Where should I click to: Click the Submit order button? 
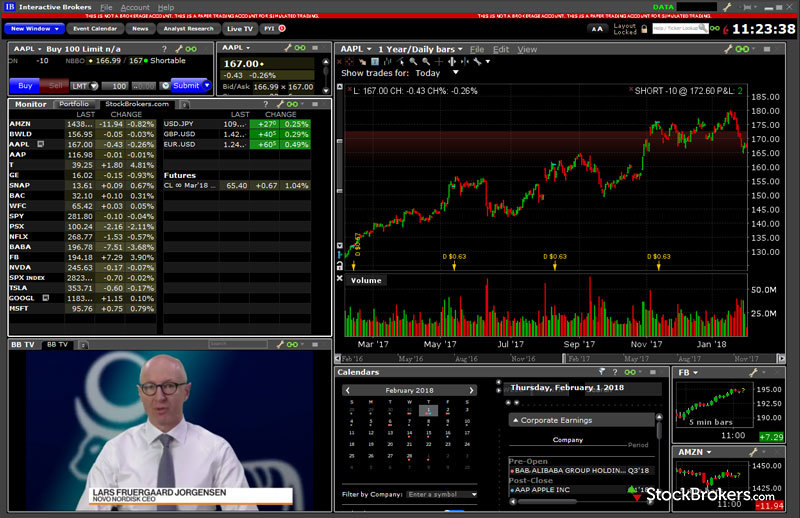pos(186,85)
